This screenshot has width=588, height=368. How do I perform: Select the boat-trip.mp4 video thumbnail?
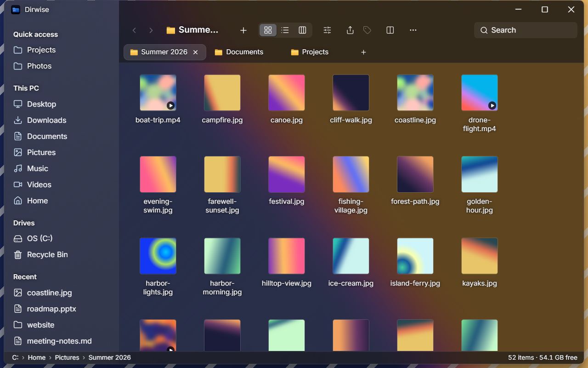[158, 93]
